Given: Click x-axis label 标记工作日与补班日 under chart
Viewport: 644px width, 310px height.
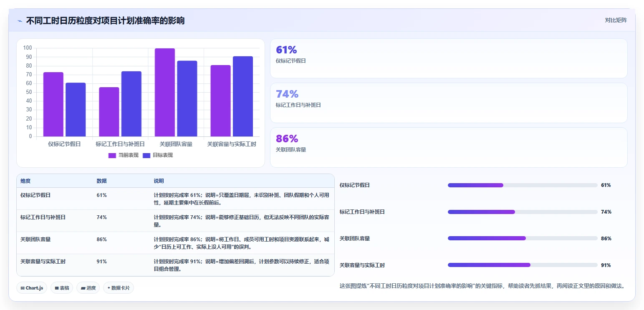Looking at the screenshot, I should coord(120,144).
